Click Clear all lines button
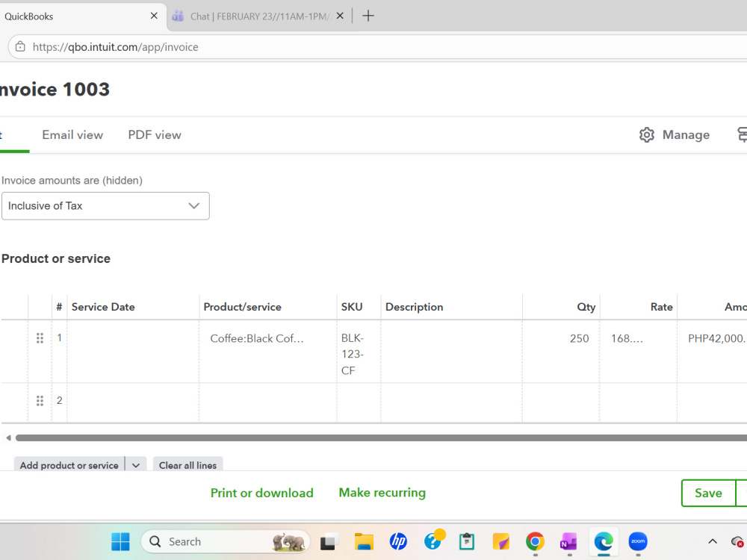The width and height of the screenshot is (747, 560). [187, 465]
